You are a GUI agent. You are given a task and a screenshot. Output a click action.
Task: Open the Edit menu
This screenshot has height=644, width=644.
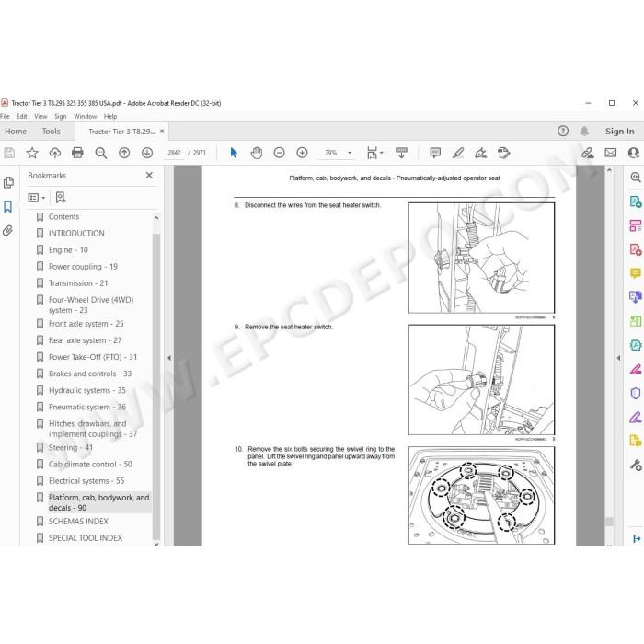coord(22,116)
